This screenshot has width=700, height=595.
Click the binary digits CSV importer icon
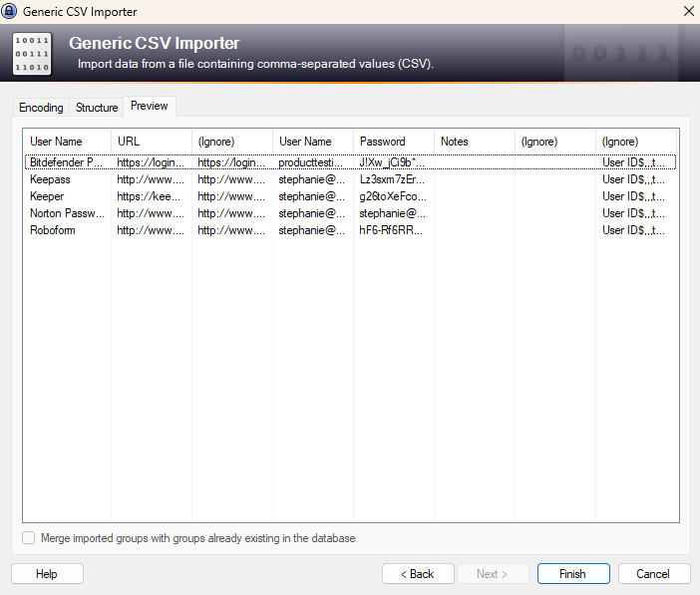pyautogui.click(x=32, y=54)
